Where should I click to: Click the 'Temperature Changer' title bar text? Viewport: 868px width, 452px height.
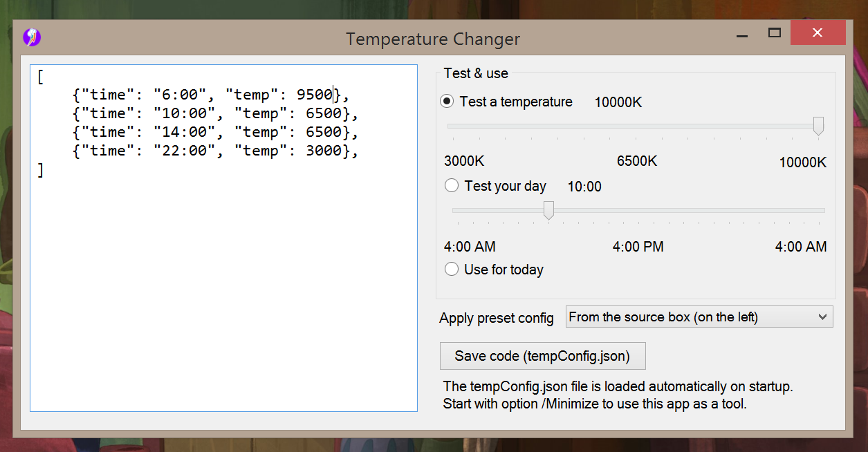pyautogui.click(x=433, y=39)
